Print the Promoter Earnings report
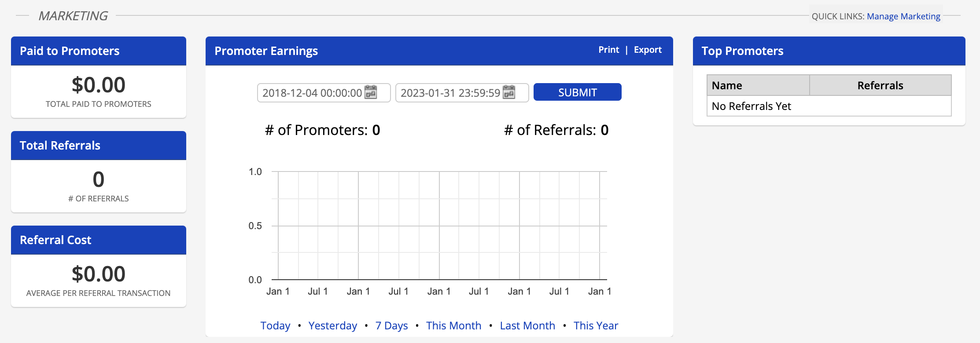 click(608, 50)
